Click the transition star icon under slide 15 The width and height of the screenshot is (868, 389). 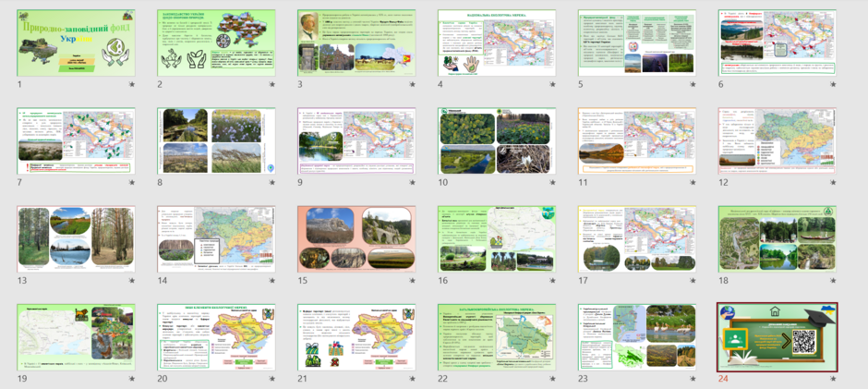click(x=412, y=280)
